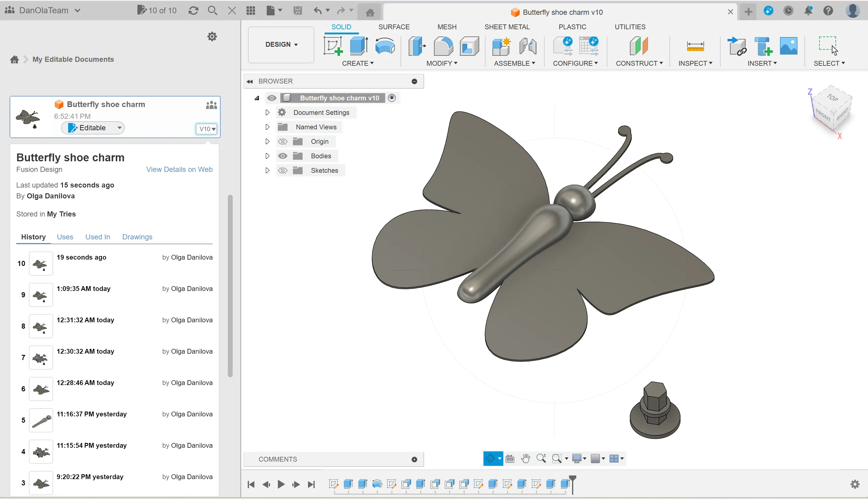Click the ViewCube TOP face

(x=832, y=98)
